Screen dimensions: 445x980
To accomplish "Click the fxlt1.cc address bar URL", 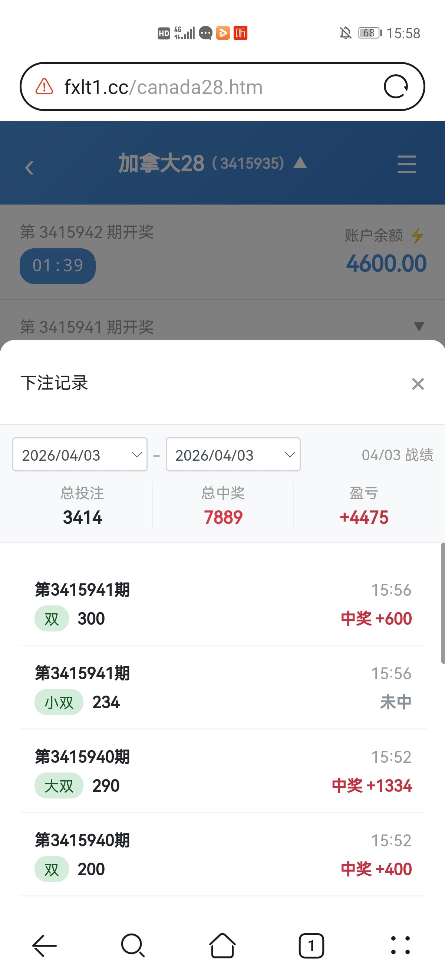I will (164, 87).
